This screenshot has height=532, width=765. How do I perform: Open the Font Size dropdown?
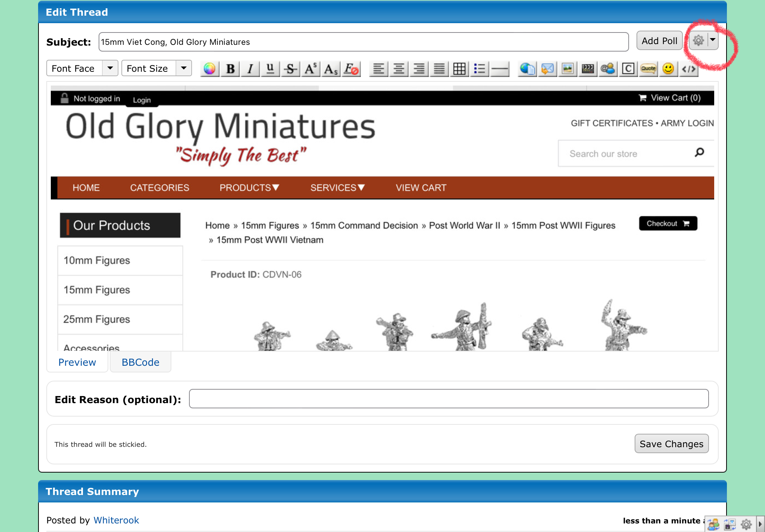(157, 68)
